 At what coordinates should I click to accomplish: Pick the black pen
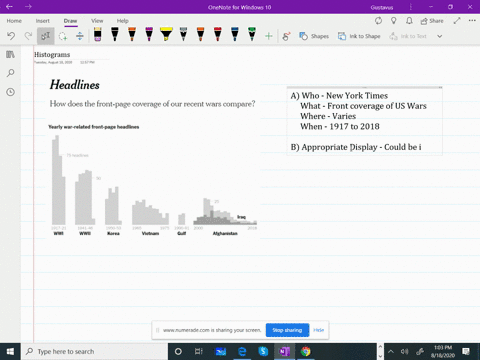[115, 34]
